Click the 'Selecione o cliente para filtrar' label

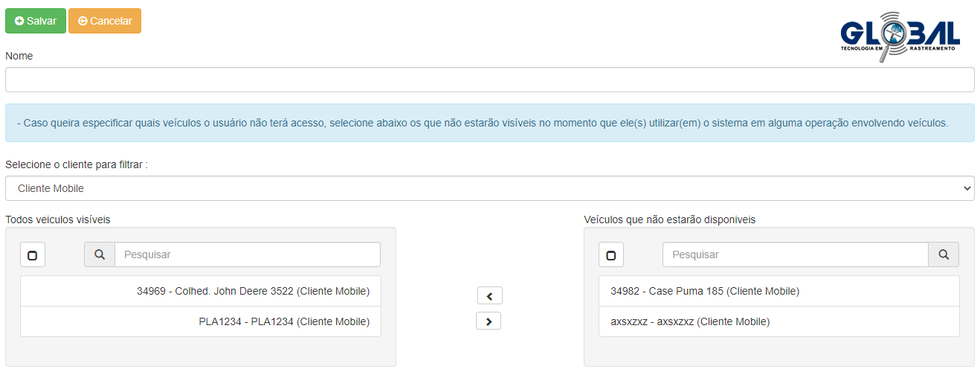(x=77, y=164)
